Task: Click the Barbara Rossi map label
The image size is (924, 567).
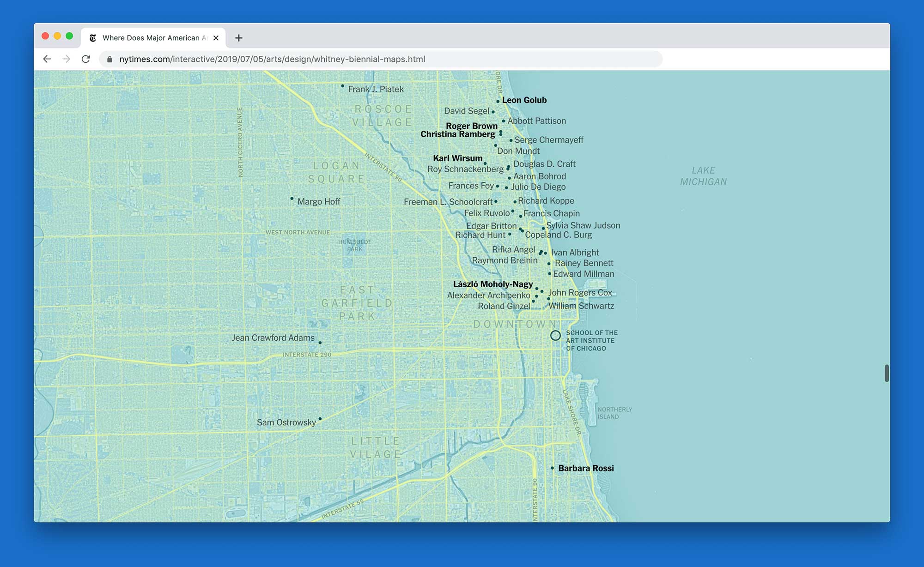Action: pyautogui.click(x=586, y=468)
